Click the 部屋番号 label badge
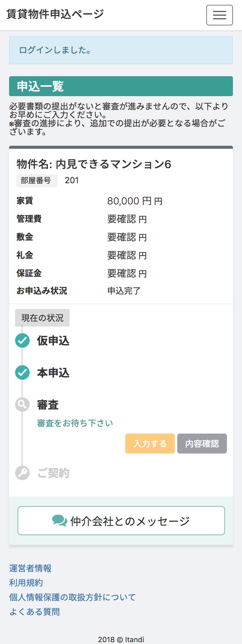 (37, 181)
